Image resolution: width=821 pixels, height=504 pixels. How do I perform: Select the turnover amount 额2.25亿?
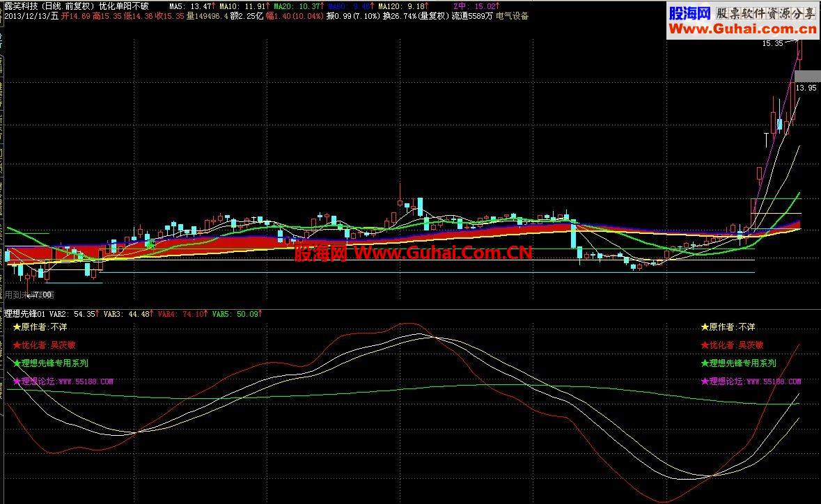(247, 16)
